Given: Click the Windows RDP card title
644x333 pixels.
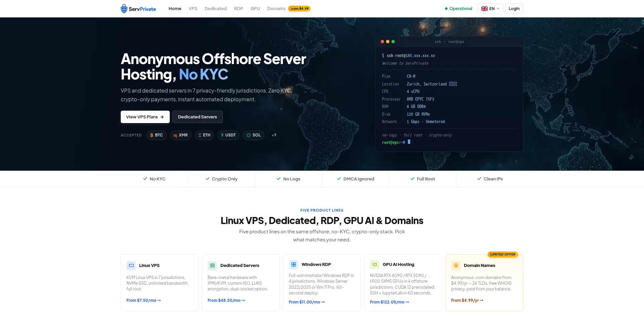Looking at the screenshot, I should pyautogui.click(x=316, y=265).
